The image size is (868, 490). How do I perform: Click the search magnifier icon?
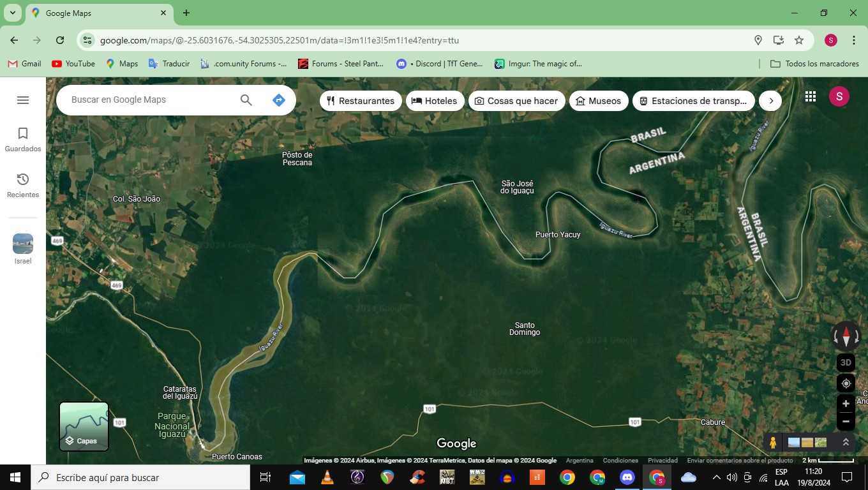[x=246, y=100]
